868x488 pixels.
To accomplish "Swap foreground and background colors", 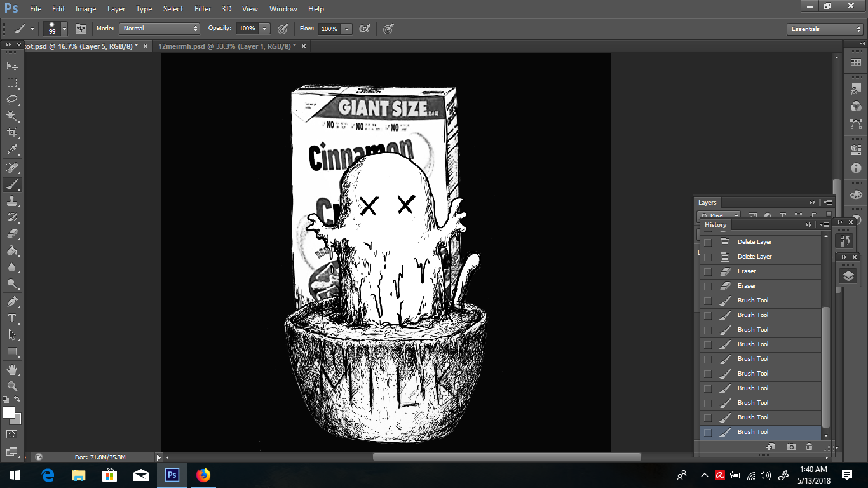I will 18,399.
